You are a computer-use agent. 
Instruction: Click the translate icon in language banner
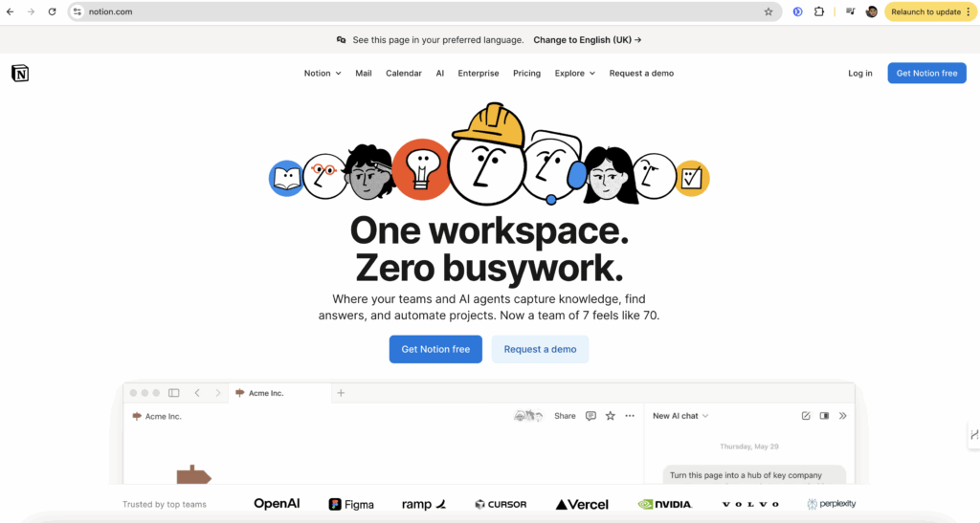pyautogui.click(x=342, y=39)
